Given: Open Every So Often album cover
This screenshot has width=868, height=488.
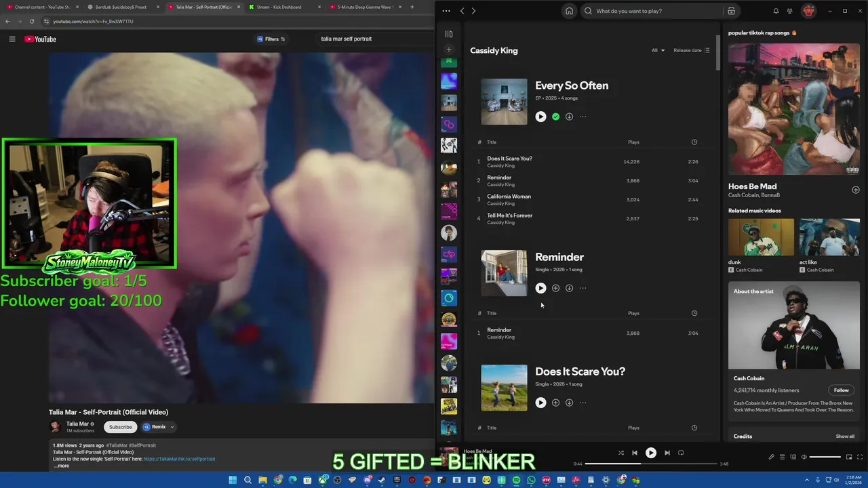Looking at the screenshot, I should coord(504,102).
